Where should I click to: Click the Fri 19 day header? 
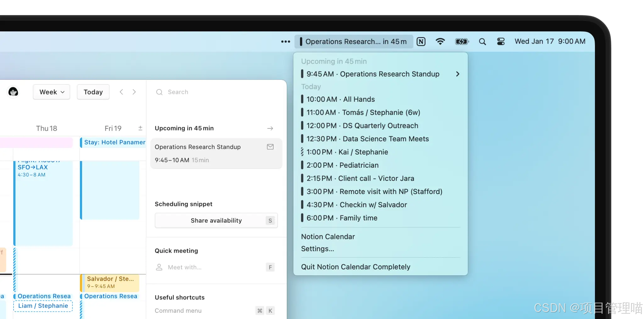113,128
